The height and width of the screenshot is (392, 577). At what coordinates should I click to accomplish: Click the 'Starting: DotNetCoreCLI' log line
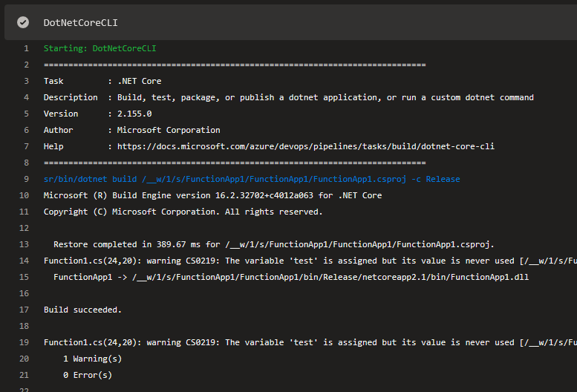click(x=100, y=48)
